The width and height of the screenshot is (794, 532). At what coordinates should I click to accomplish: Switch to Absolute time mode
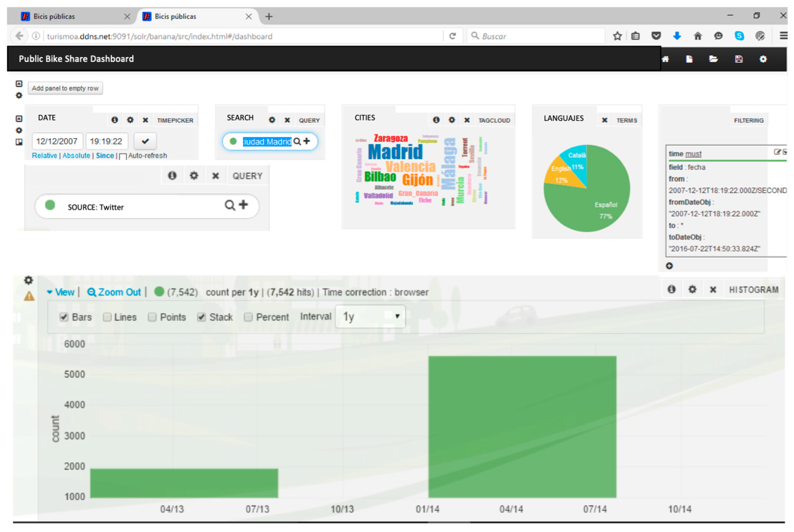(x=76, y=155)
